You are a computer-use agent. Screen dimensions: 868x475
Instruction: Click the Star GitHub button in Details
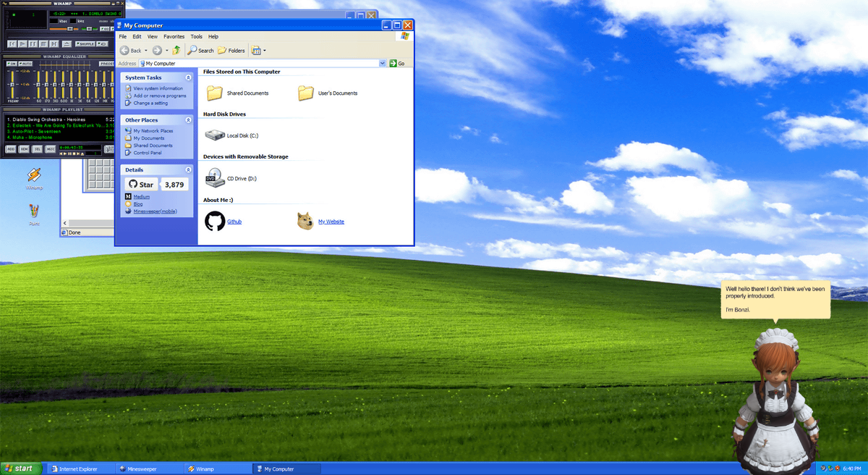point(141,185)
